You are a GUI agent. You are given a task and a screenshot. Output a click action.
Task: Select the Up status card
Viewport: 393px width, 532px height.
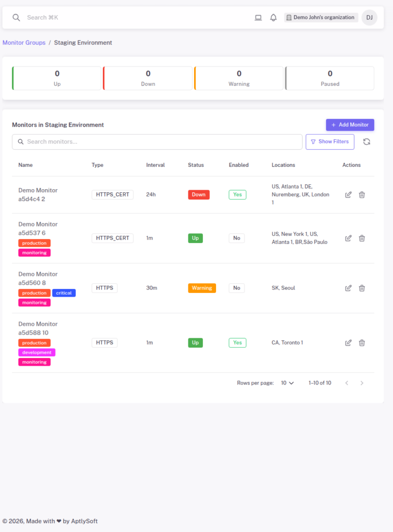coord(57,78)
